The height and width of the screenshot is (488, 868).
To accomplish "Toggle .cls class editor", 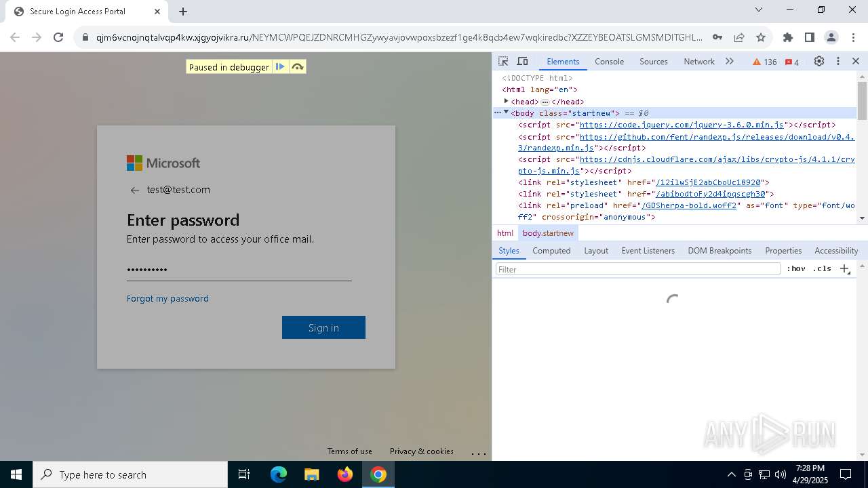I will 822,269.
